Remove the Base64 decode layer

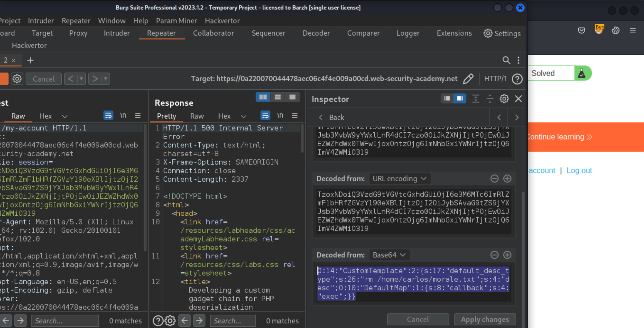pos(494,255)
